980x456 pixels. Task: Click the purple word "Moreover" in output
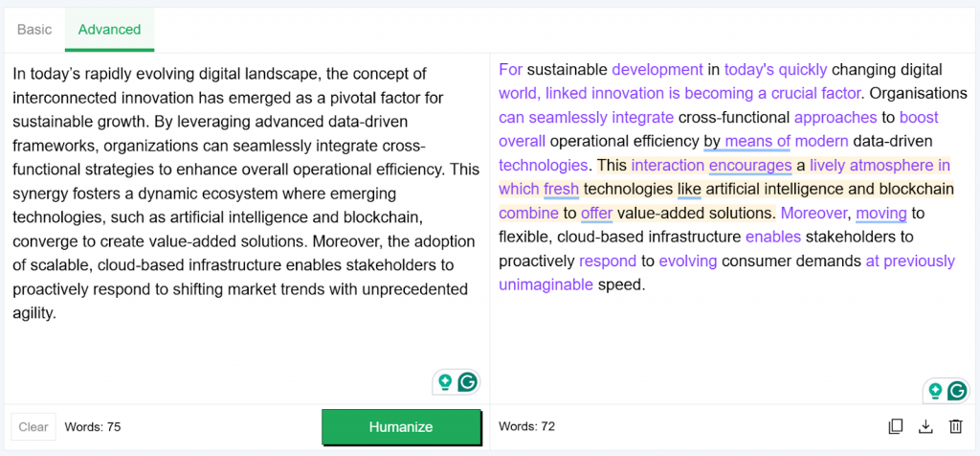(813, 214)
